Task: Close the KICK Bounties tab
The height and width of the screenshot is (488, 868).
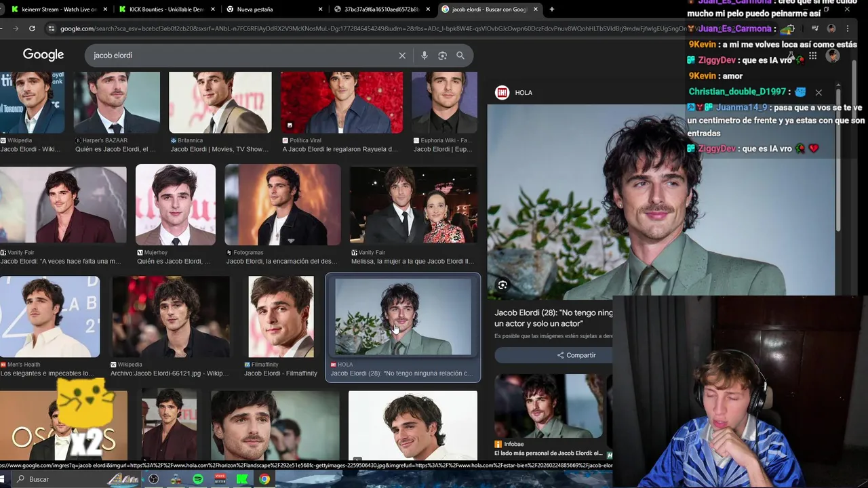Action: click(213, 9)
